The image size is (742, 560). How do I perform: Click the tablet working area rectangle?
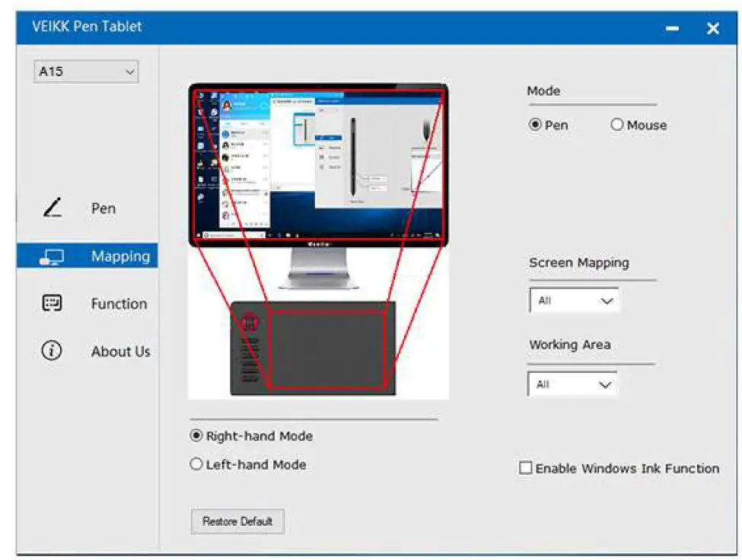[x=327, y=348]
